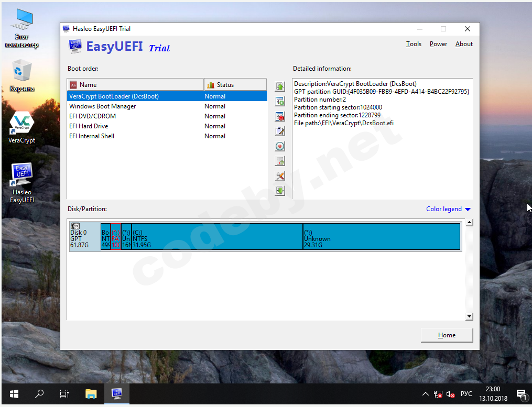Select the first NTFS boot partition block
532x407 pixels.
point(105,236)
